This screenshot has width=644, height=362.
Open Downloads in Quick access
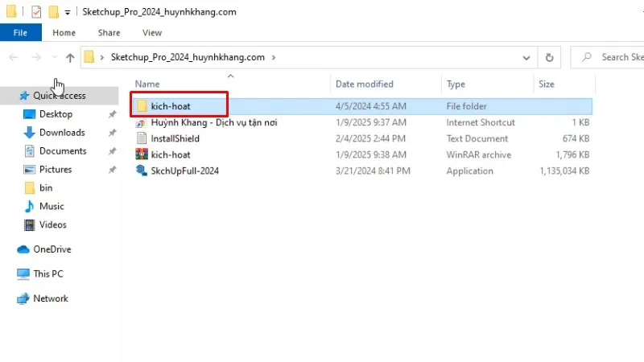pyautogui.click(x=62, y=133)
